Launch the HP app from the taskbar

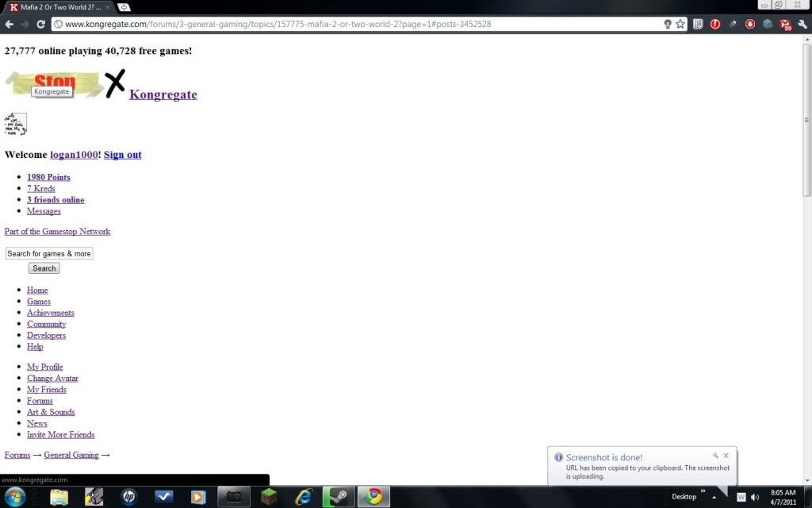pos(129,497)
